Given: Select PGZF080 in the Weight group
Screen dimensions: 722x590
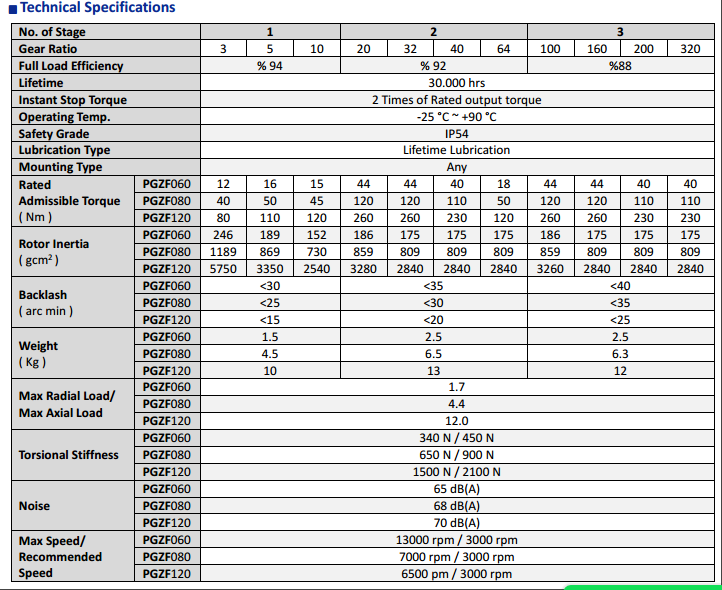Looking at the screenshot, I should [167, 354].
